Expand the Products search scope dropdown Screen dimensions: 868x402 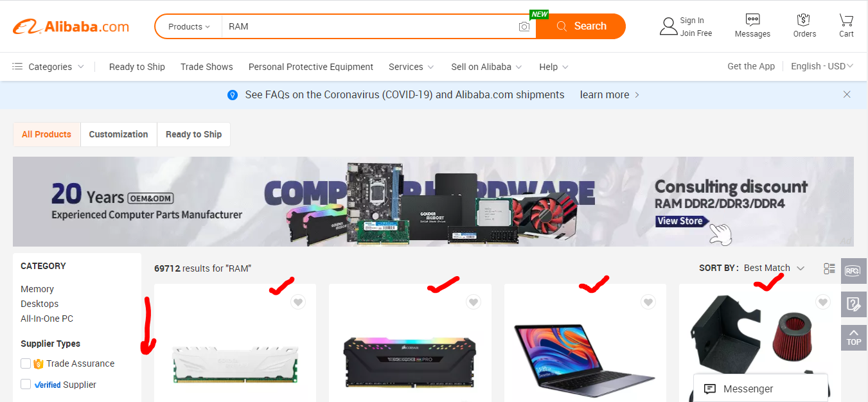tap(189, 26)
